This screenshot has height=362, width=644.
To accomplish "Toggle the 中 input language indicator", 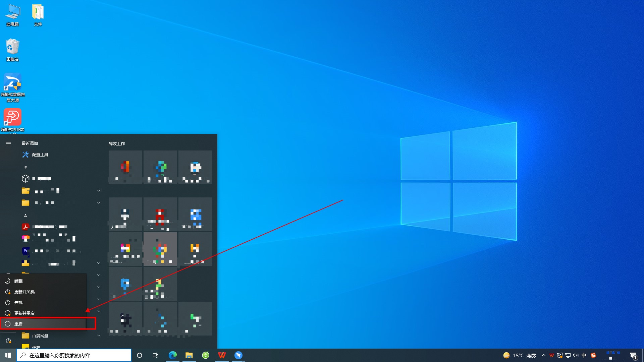I will point(584,355).
